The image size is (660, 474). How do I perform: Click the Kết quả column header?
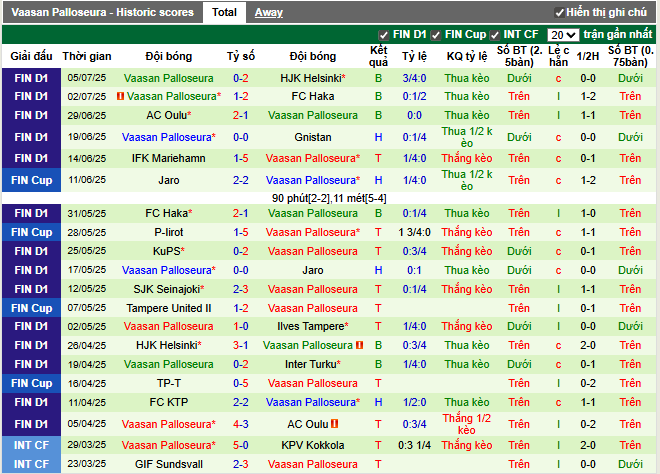(x=378, y=56)
